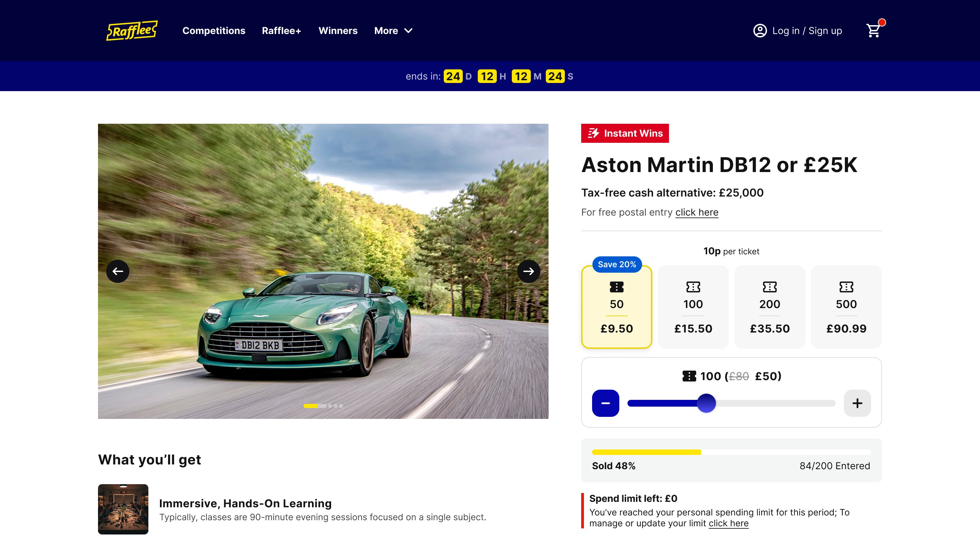Click the Aston Martin DB12 or £25K title
Viewport: 980px width, 544px height.
(x=719, y=165)
